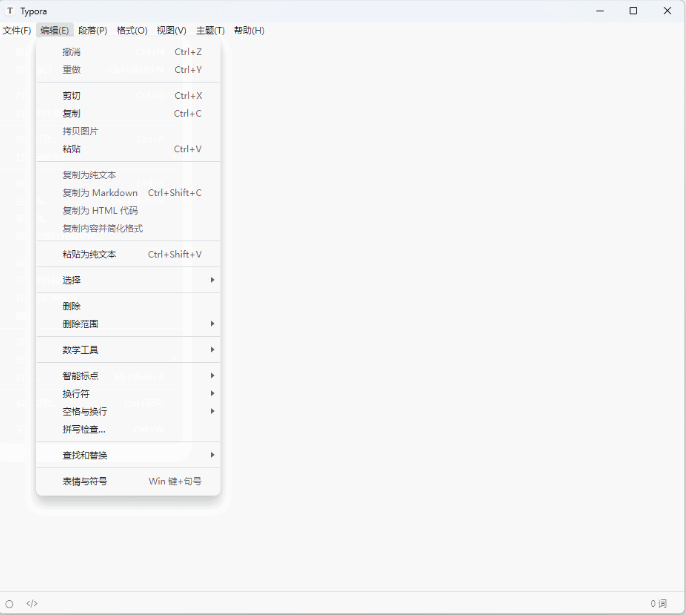This screenshot has height=615, width=686.
Task: Select 剪切 in the edit menu
Action: (128, 96)
